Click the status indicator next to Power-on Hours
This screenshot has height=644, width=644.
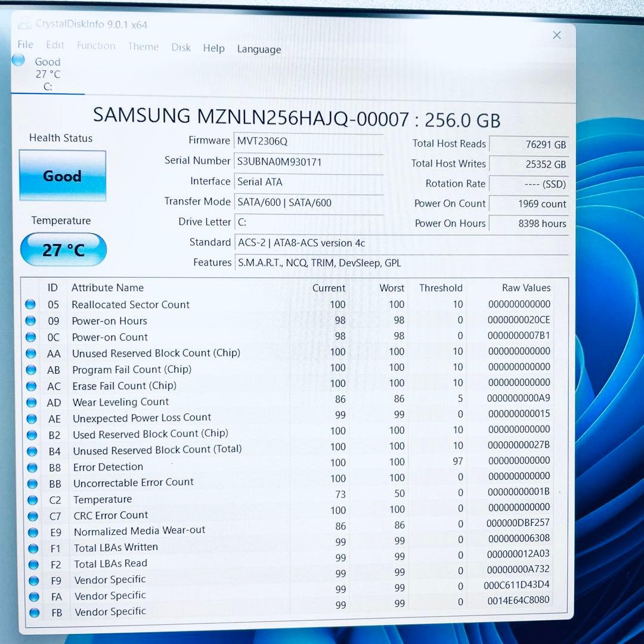(31, 321)
